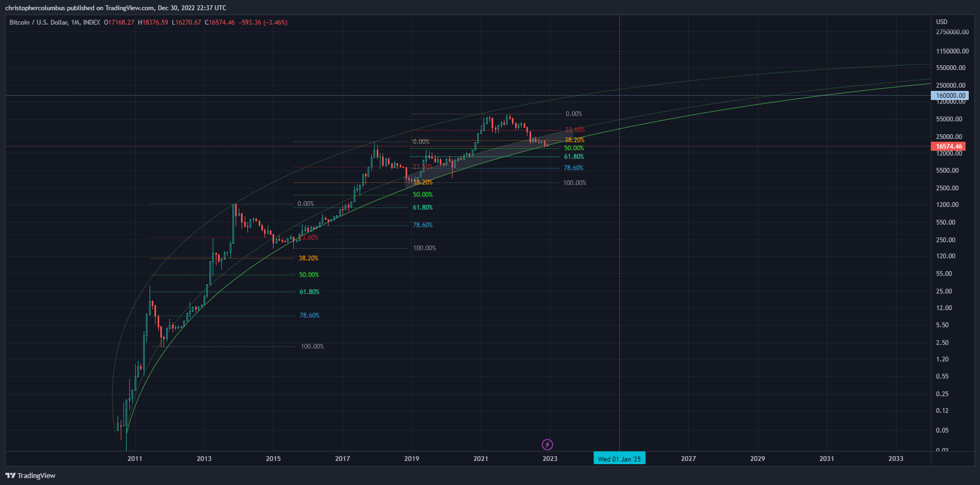The image size is (980, 485).
Task: Click the Bitcoin / U.S. Dollar symbol title
Action: tap(55, 22)
